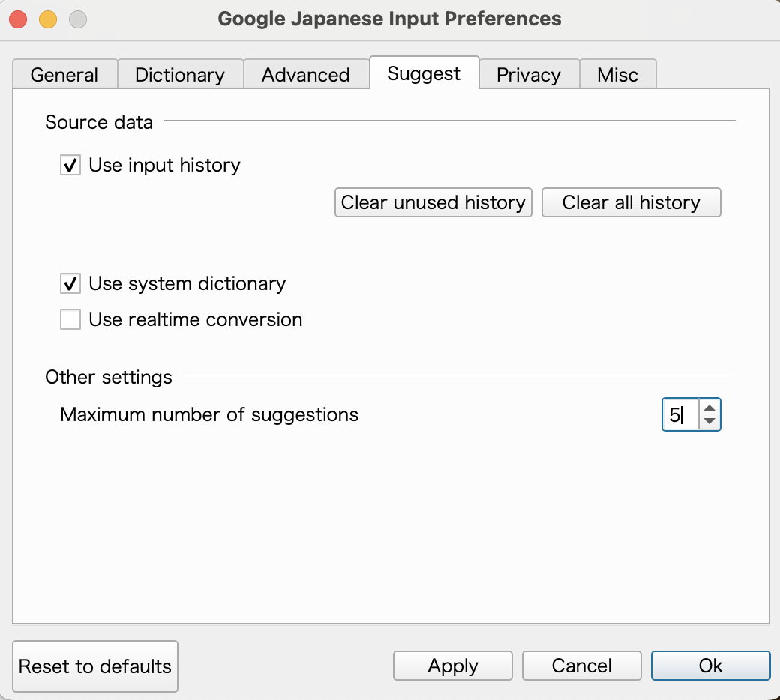Click Reset to defaults

(95, 666)
